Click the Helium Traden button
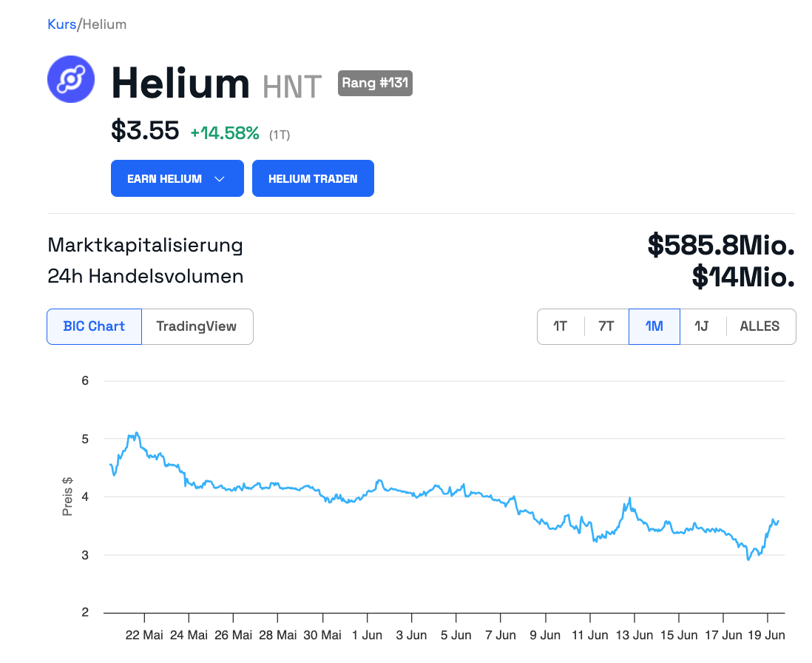 click(x=313, y=179)
